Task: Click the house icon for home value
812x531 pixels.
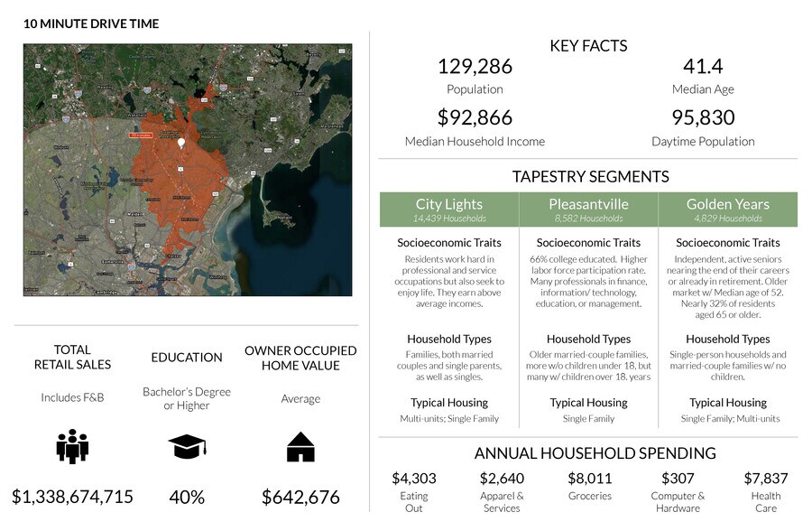Action: point(300,446)
